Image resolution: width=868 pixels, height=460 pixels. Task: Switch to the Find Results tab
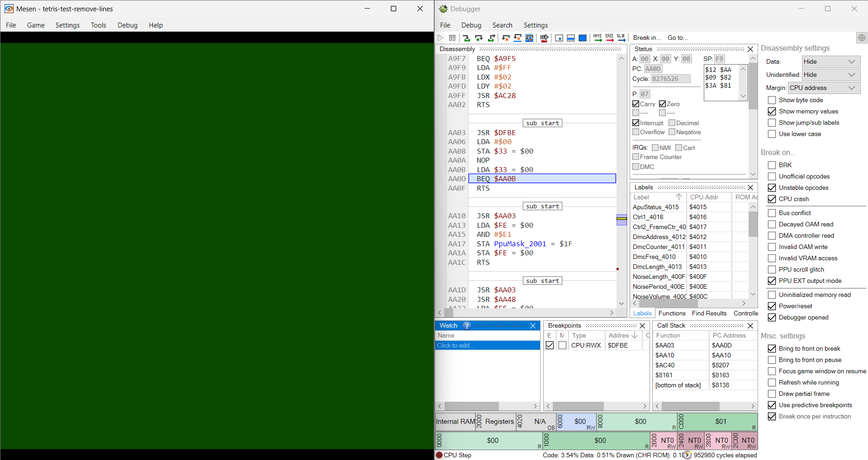point(709,313)
